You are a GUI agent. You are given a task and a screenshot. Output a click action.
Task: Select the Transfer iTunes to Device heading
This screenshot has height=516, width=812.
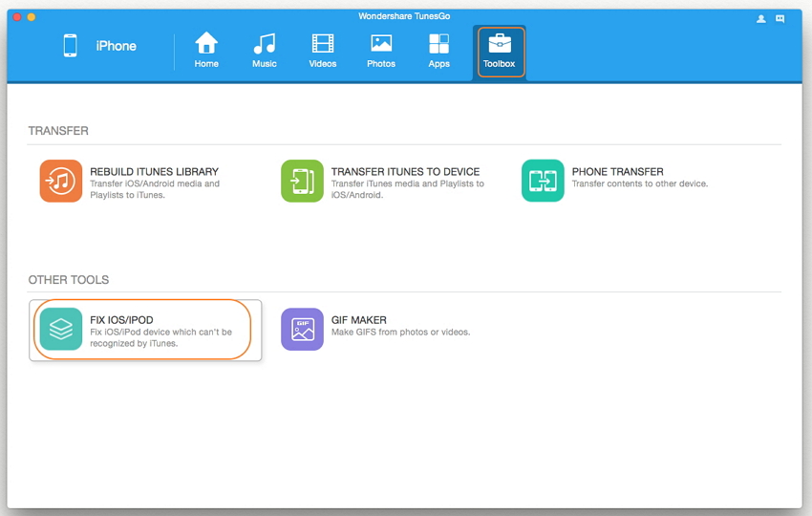tap(405, 172)
